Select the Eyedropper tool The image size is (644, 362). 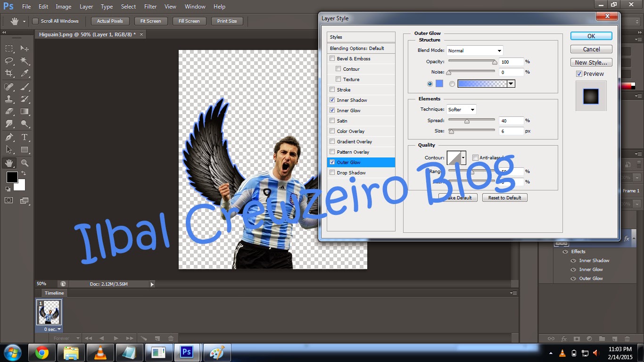coord(25,73)
